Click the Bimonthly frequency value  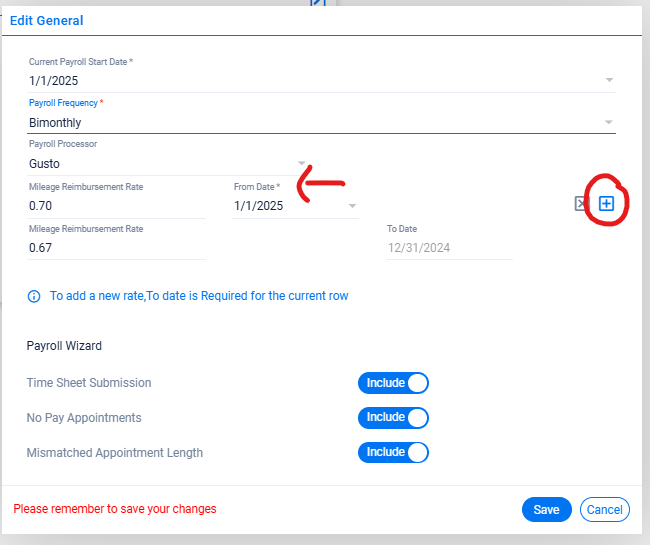pyautogui.click(x=55, y=123)
